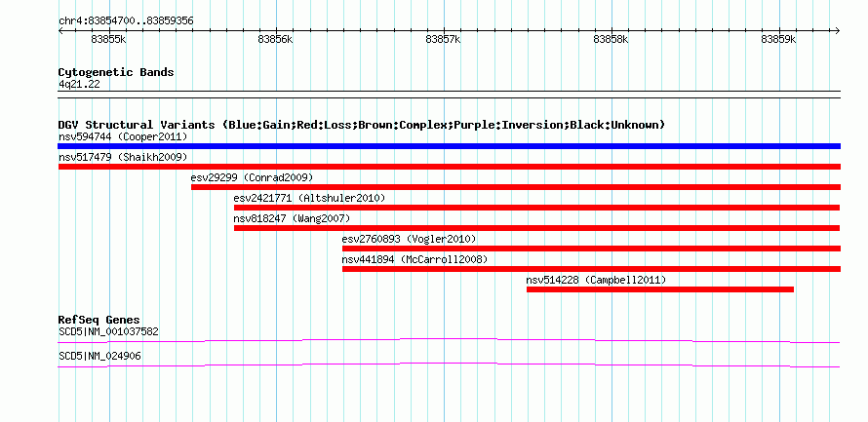Screen dimensions: 868x422
Task: Click the 4q21.22 cytogenetic band bar
Action: 449,94
